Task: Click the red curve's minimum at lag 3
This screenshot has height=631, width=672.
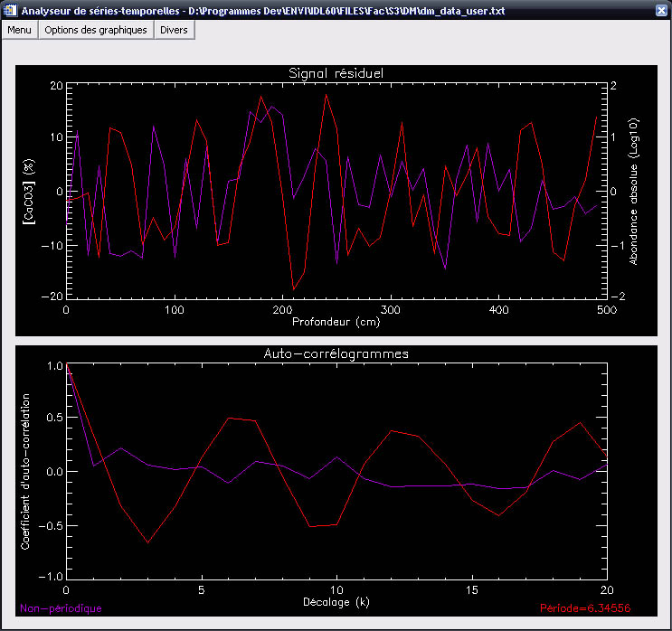Action: click(148, 542)
